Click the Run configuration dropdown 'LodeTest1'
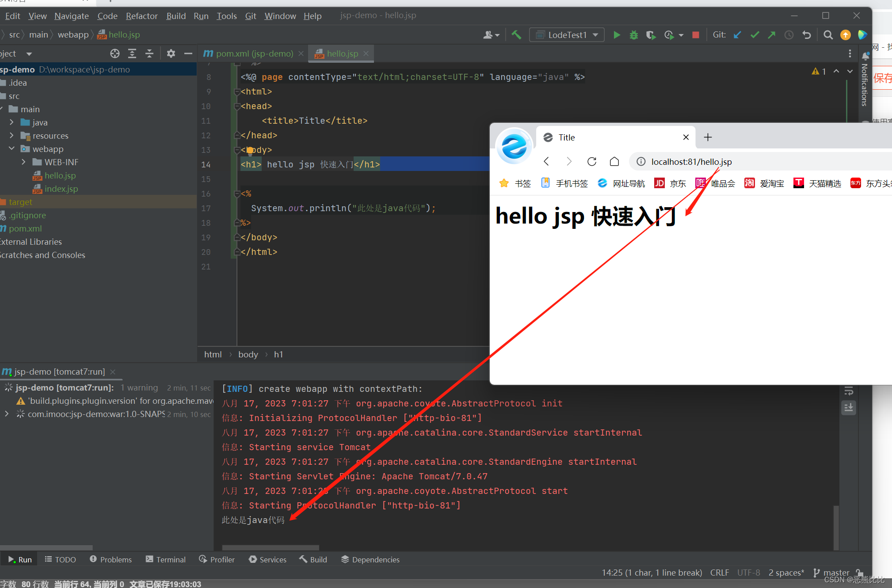The image size is (892, 588). coord(566,34)
